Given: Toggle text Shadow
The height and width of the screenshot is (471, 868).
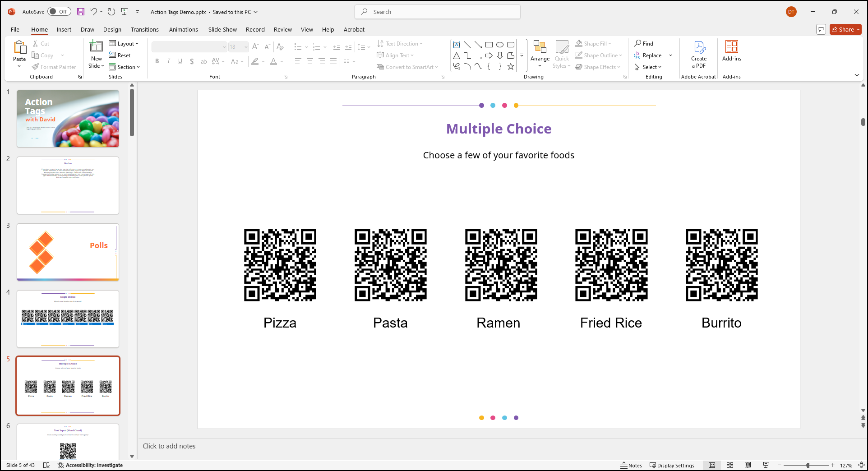Looking at the screenshot, I should (x=192, y=61).
